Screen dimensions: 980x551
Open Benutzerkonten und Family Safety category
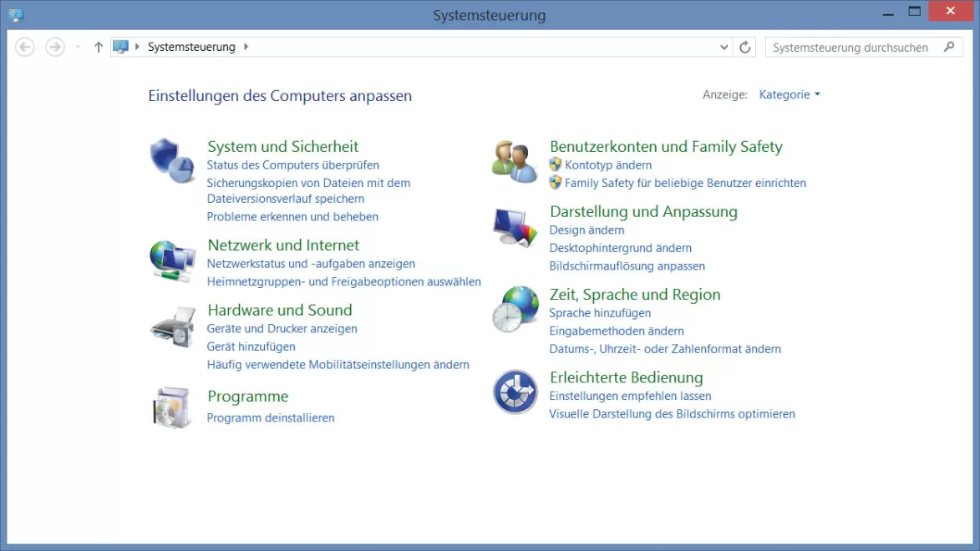666,146
